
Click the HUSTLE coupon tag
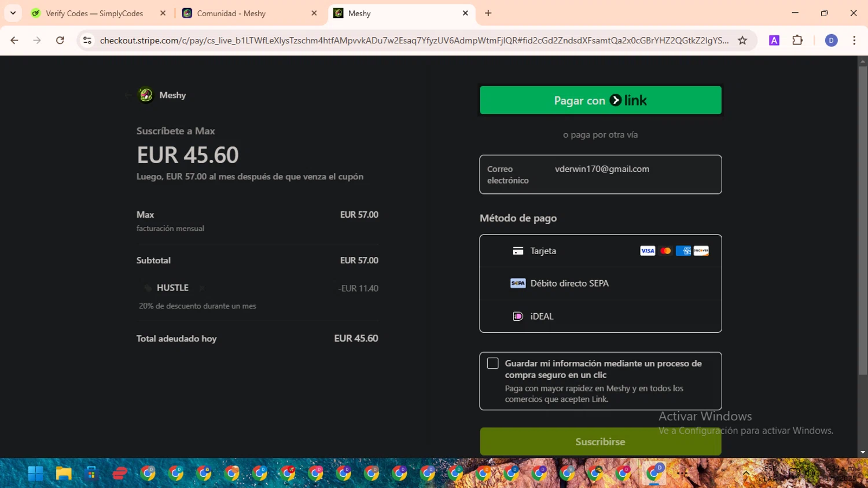pos(172,288)
